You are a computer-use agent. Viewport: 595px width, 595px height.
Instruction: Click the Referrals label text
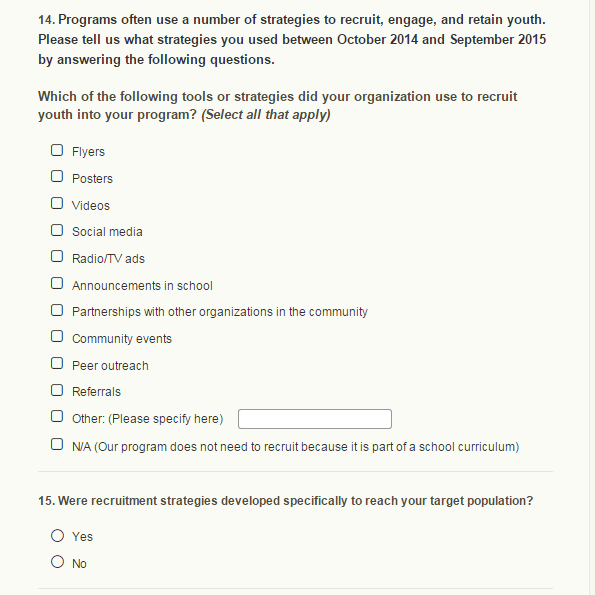(96, 392)
